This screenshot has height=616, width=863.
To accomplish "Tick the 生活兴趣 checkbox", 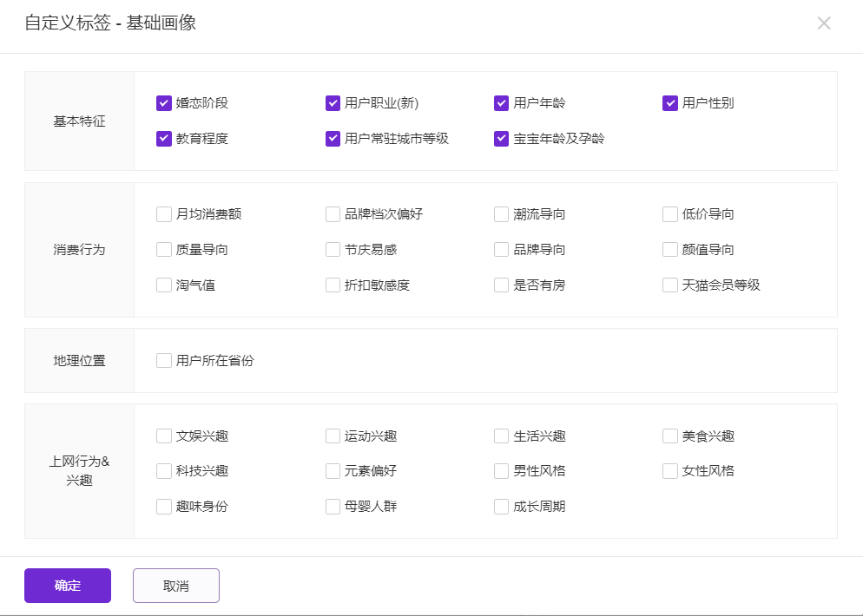I will pos(501,436).
